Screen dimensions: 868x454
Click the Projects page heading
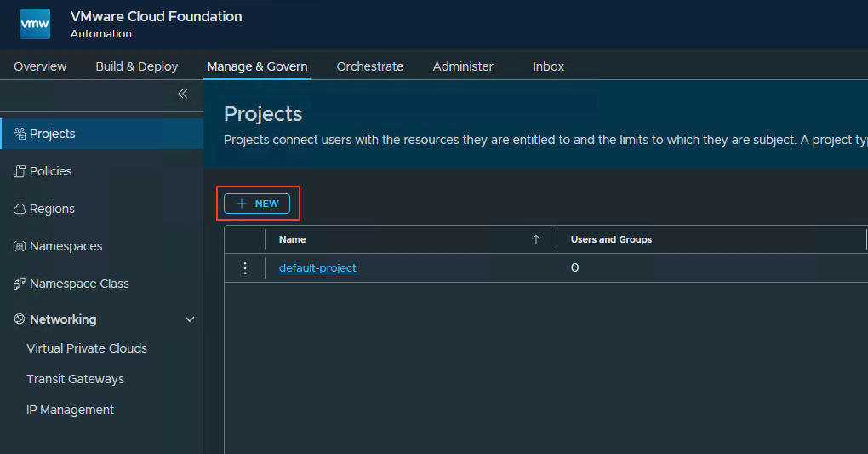click(x=263, y=113)
